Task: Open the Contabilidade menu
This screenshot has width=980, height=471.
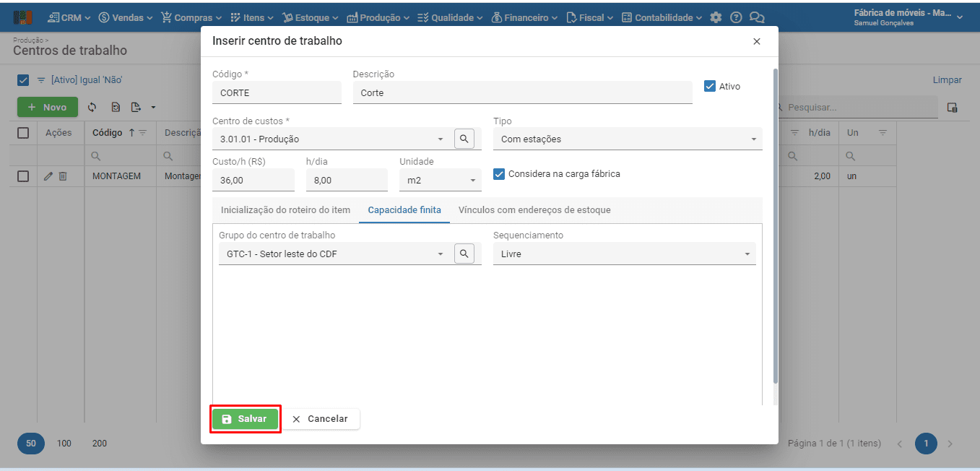Action: tap(662, 17)
